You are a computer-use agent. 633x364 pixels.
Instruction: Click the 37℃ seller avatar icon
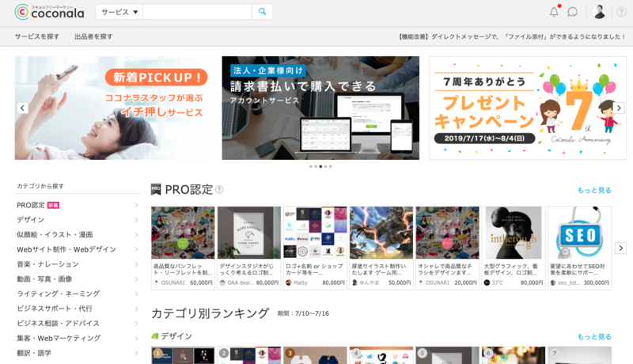(487, 282)
